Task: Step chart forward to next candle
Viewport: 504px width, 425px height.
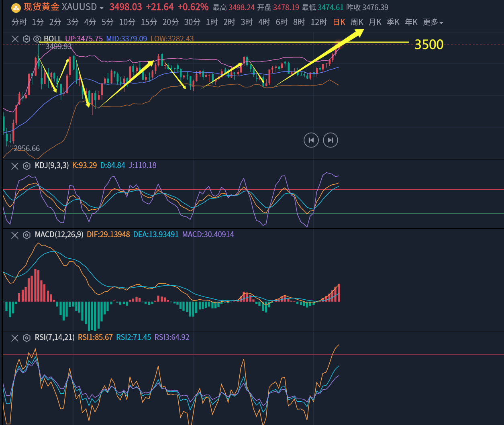Action: tap(331, 140)
